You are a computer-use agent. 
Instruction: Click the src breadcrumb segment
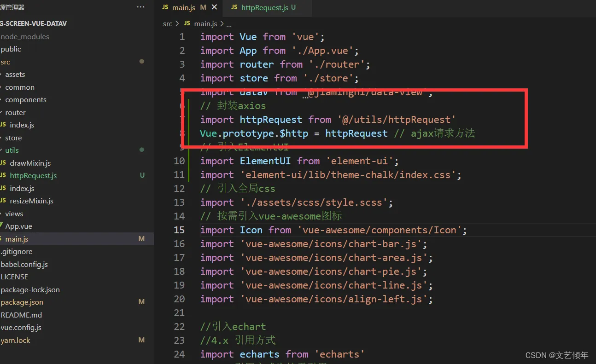(x=168, y=23)
